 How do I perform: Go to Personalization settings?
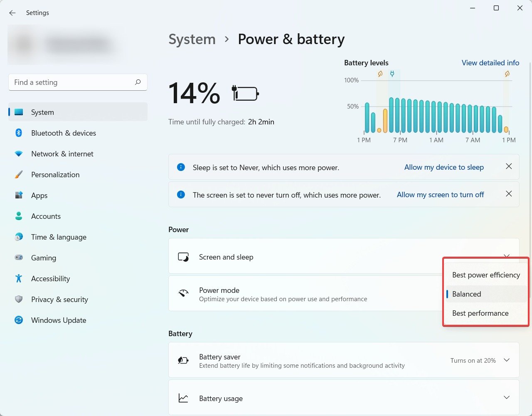pyautogui.click(x=78, y=174)
